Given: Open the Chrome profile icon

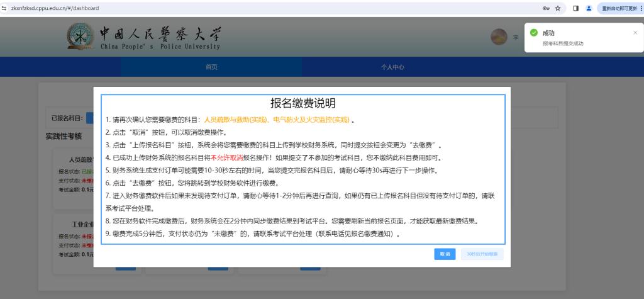Looking at the screenshot, I should point(589,8).
